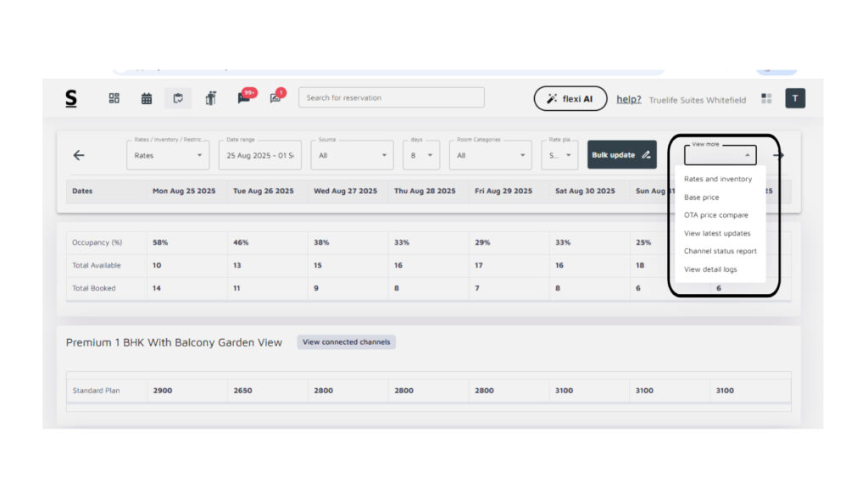
Task: Click the Occupancy (%) row label
Action: [97, 242]
